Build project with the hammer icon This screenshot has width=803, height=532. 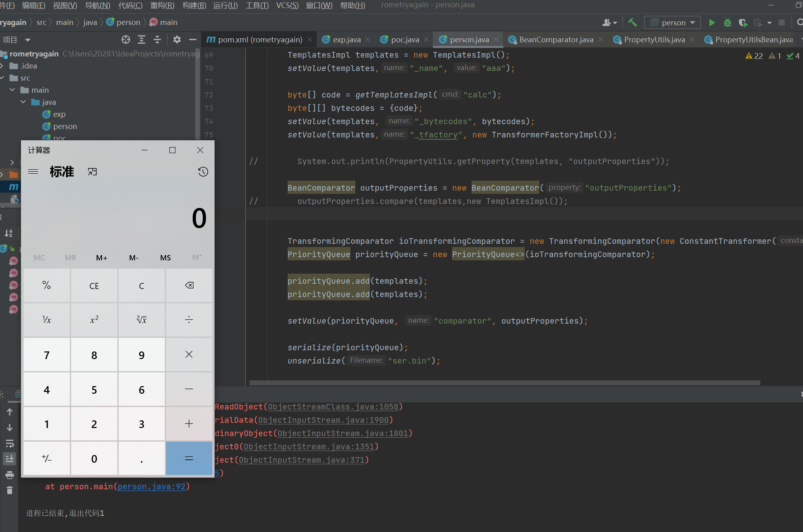[x=632, y=23]
